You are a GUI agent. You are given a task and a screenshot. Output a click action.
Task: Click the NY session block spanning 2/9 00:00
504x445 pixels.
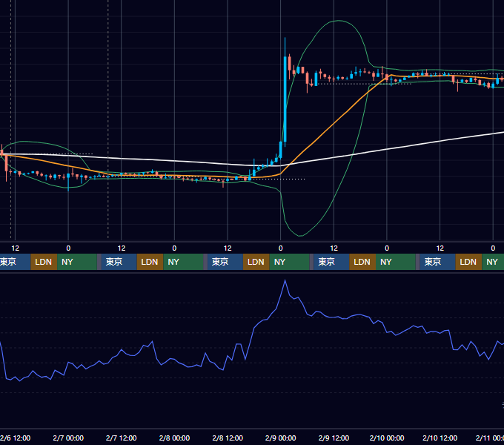pyautogui.click(x=289, y=262)
